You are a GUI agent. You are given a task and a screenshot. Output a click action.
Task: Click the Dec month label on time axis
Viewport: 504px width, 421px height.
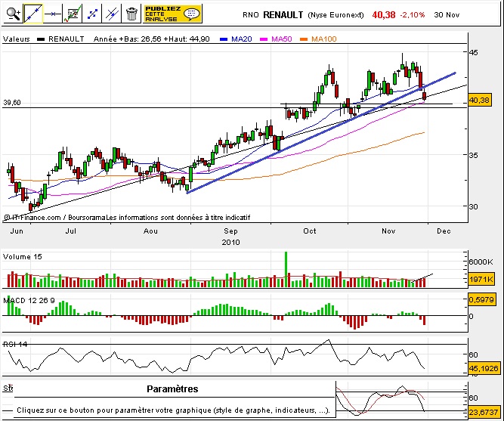pos(444,231)
